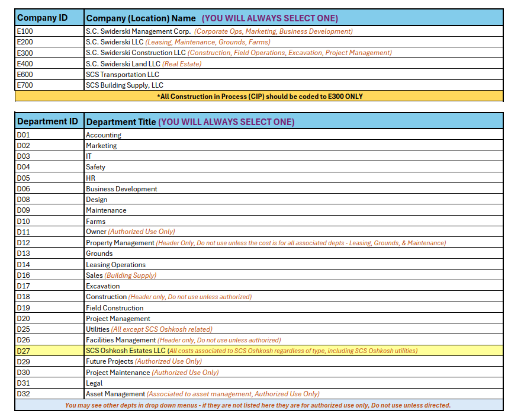Click the SCS Building Supply, LLC cell

tap(294, 85)
